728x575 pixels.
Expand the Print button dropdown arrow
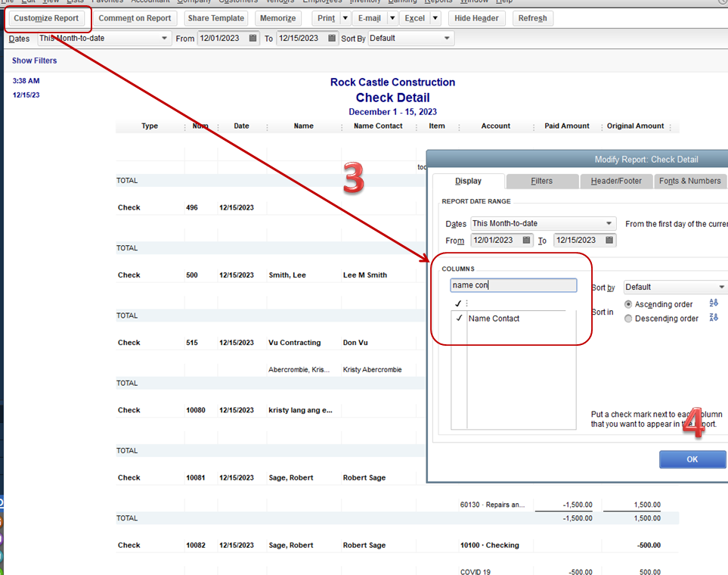[345, 18]
